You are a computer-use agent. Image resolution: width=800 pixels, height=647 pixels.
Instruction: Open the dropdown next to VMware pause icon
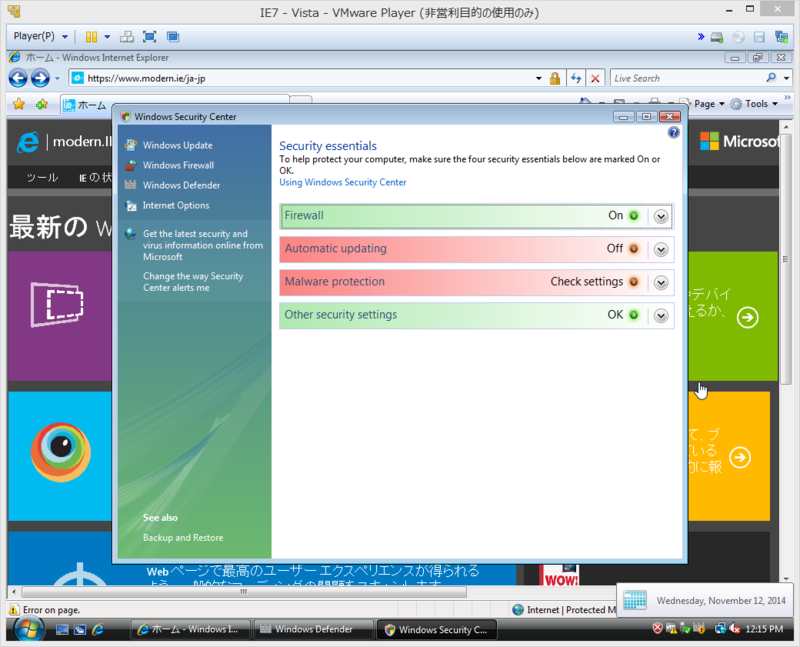107,37
